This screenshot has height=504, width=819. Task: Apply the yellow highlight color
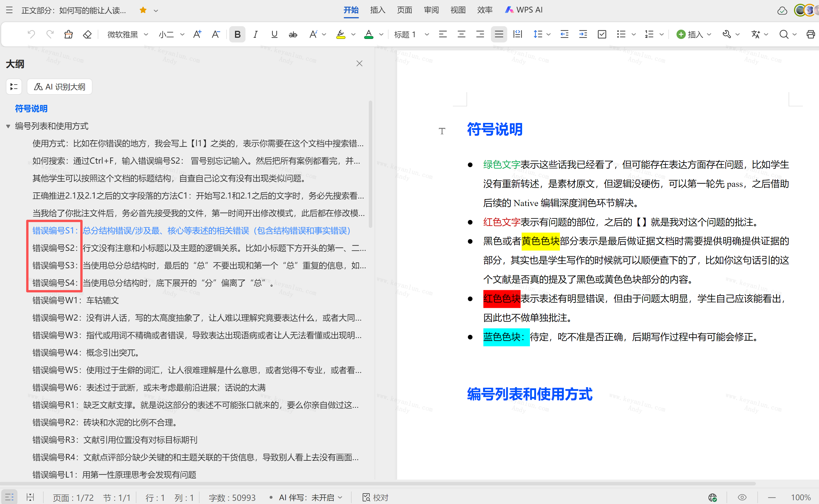[x=341, y=34]
